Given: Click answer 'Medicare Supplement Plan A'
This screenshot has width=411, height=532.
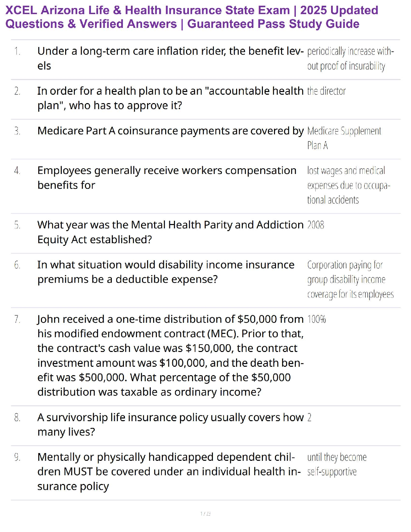Looking at the screenshot, I should pos(344,138).
